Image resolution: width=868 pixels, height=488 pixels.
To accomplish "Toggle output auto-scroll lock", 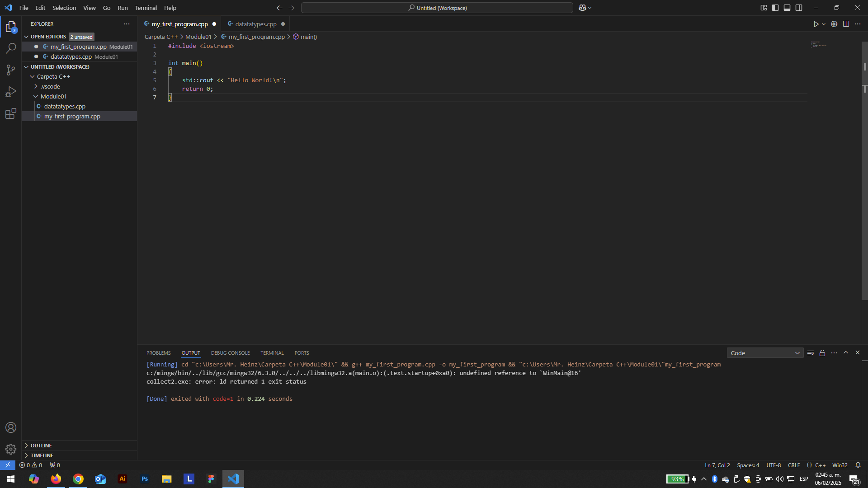I will pos(822,353).
